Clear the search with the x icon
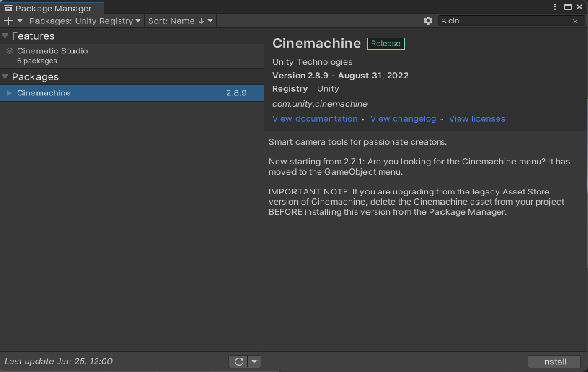 click(575, 21)
